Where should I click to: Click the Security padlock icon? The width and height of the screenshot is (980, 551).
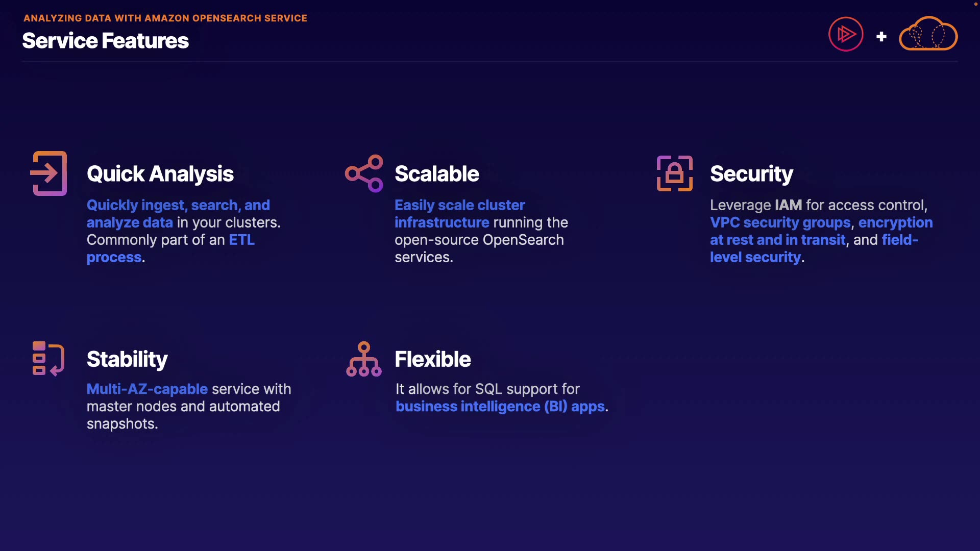click(674, 173)
